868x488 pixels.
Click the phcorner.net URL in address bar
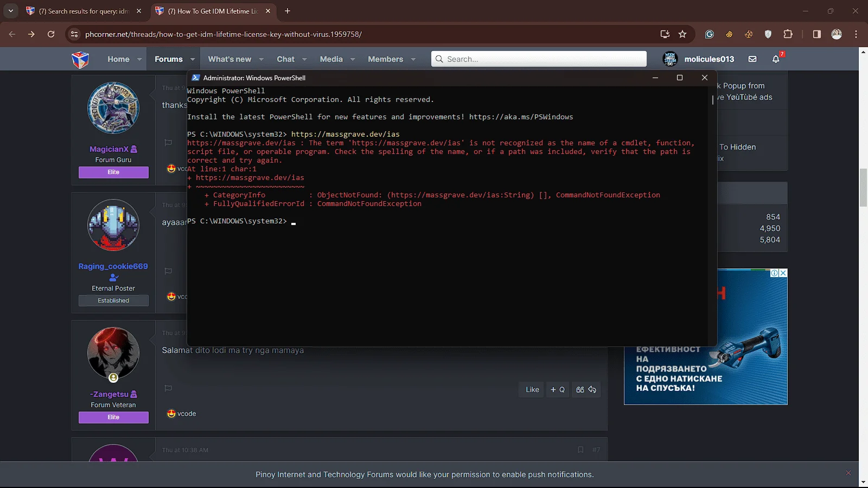(224, 34)
